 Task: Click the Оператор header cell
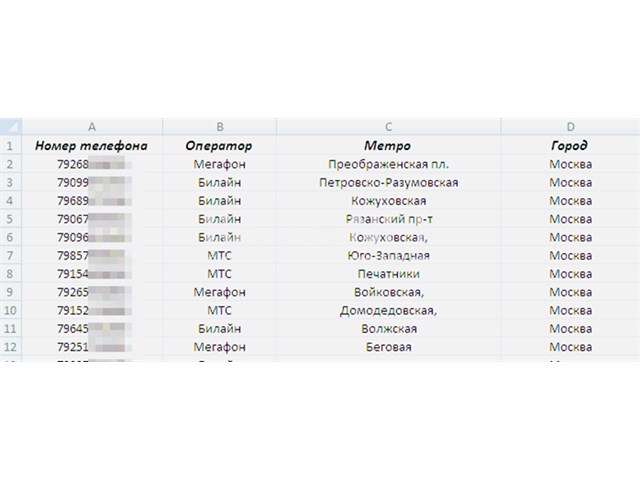220,145
